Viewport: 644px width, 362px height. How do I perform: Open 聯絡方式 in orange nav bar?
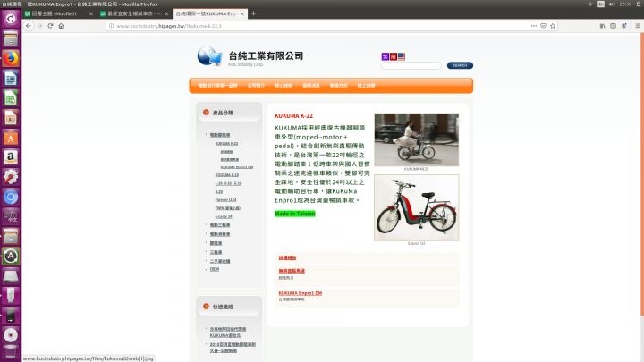(338, 86)
